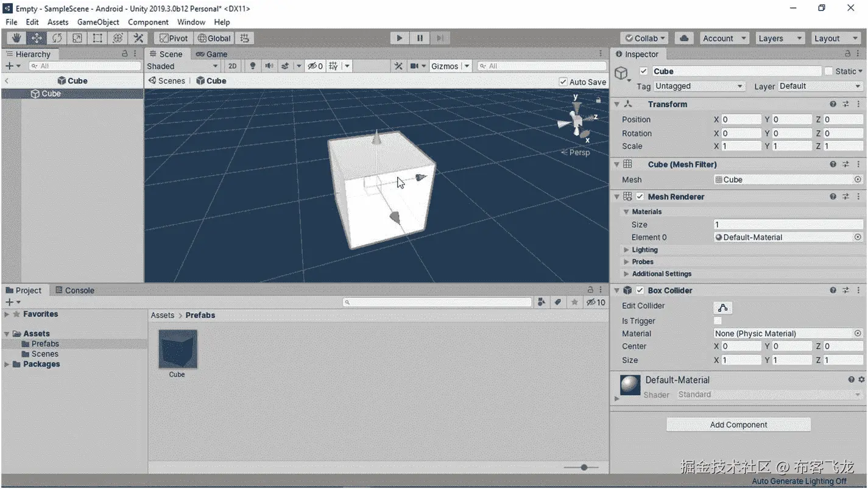The width and height of the screenshot is (868, 489).
Task: Click the Unity cloud icon near Collab
Action: tap(683, 38)
